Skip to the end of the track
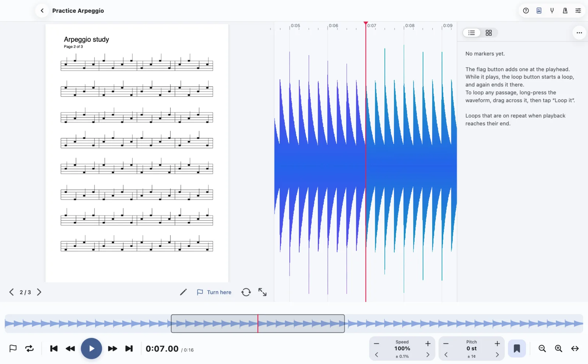 pos(129,349)
